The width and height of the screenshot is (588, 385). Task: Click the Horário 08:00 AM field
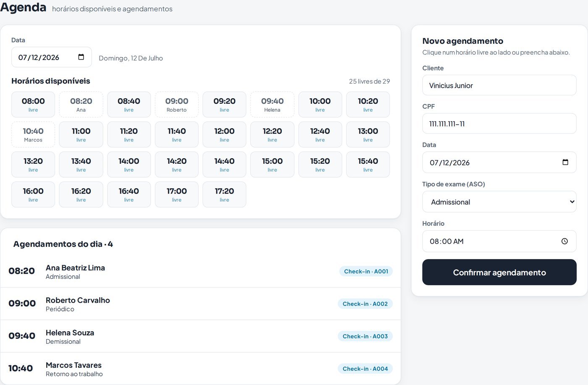[x=499, y=241]
